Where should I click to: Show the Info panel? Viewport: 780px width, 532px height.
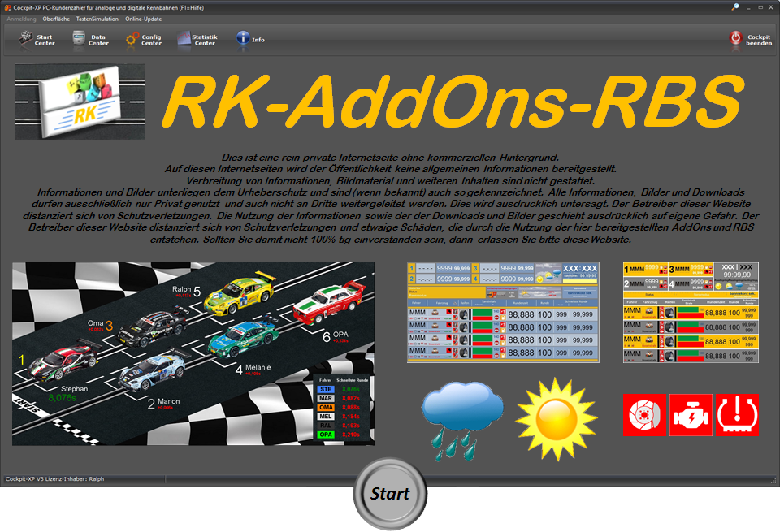coord(251,40)
